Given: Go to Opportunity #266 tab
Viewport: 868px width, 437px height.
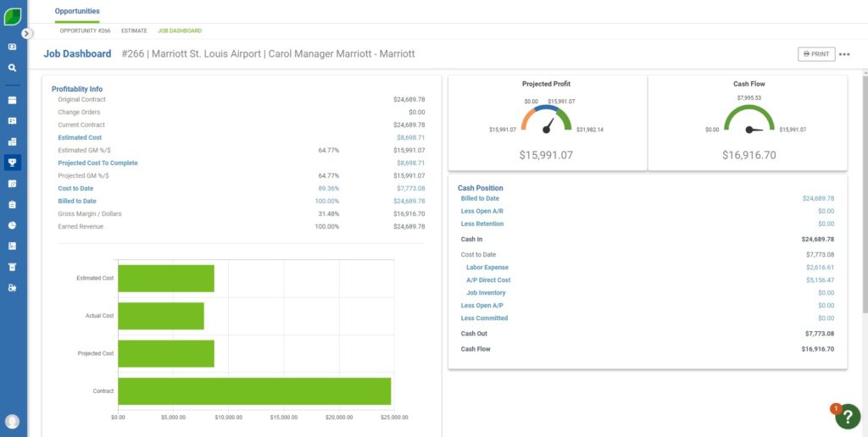Looking at the screenshot, I should (x=85, y=30).
